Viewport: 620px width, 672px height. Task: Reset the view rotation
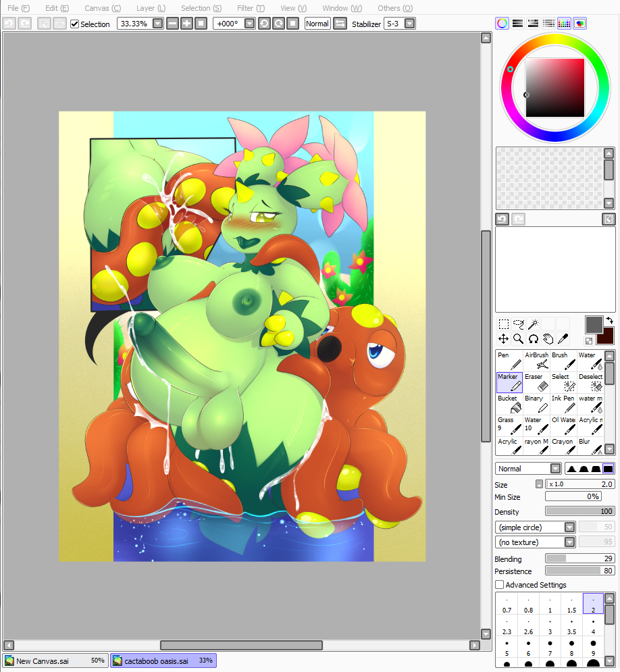click(x=292, y=24)
